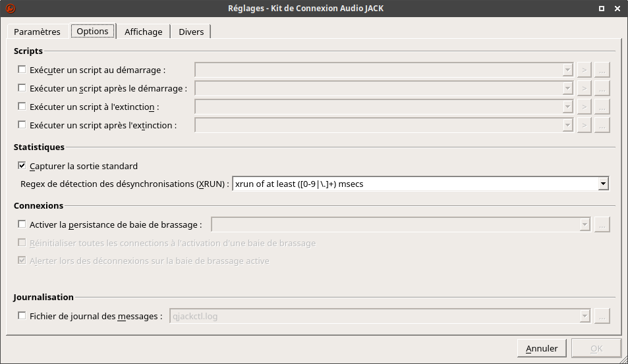The height and width of the screenshot is (364, 628).
Task: Click the JACK app icon in title bar
Action: click(x=10, y=9)
